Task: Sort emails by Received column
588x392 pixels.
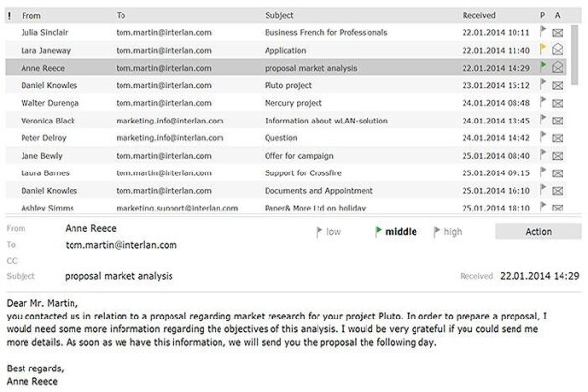Action: click(478, 15)
